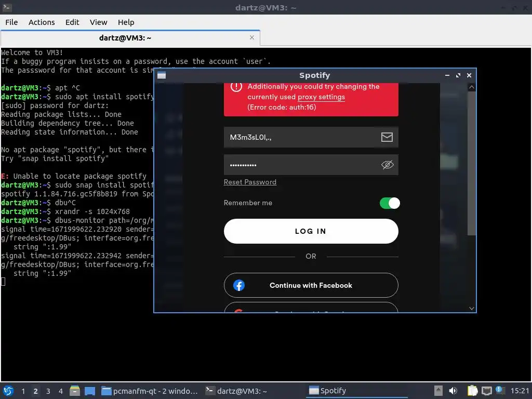Click the Facebook logo icon
Image resolution: width=532 pixels, height=399 pixels.
coord(239,285)
